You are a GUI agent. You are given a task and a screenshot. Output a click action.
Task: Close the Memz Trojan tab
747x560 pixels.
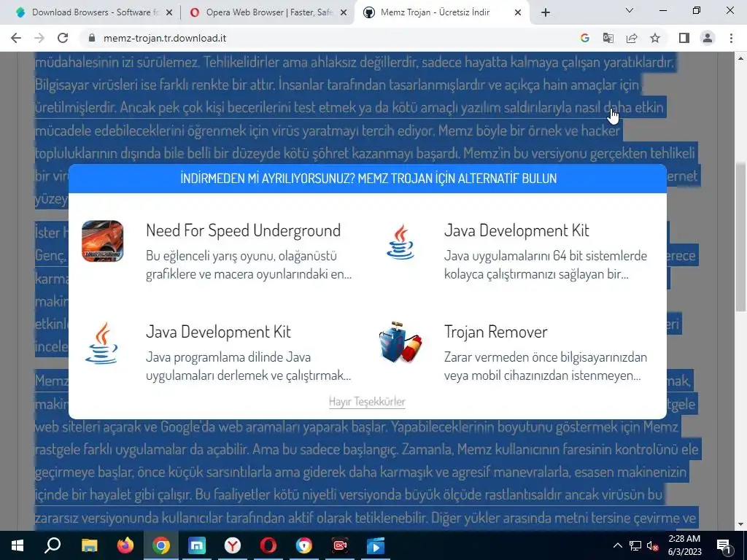click(518, 13)
